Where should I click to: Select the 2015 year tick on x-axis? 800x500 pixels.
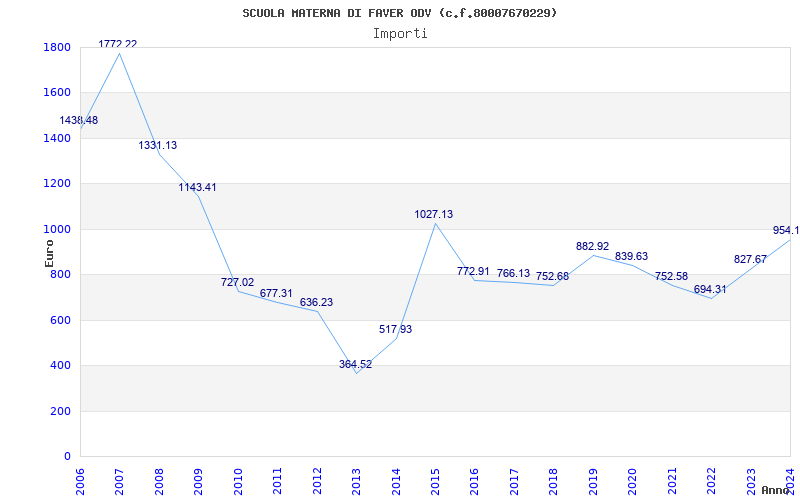(435, 478)
